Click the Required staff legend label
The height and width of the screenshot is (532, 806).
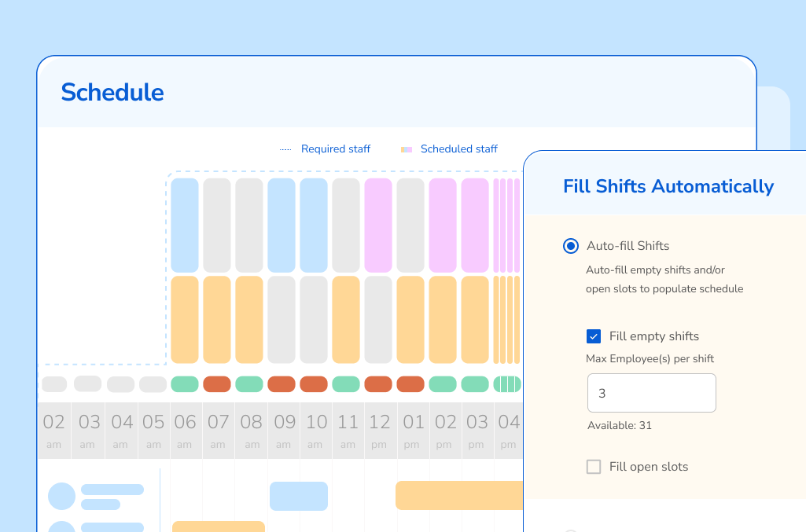pyautogui.click(x=336, y=149)
